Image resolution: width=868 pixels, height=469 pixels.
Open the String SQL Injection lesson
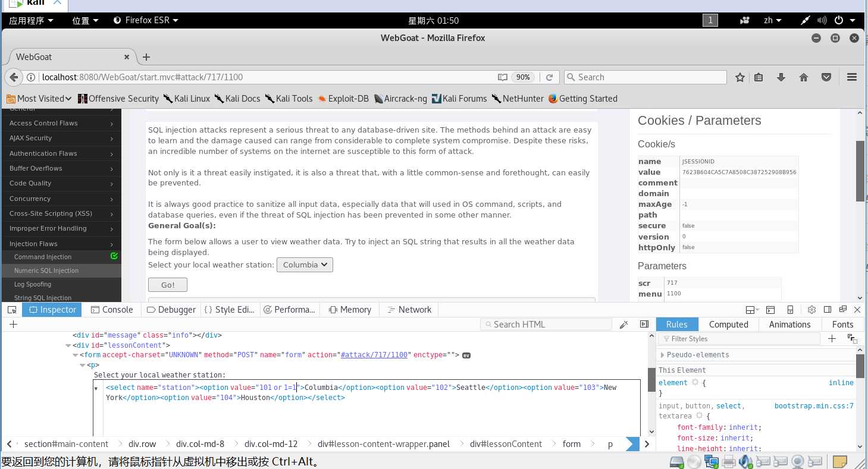pos(43,298)
